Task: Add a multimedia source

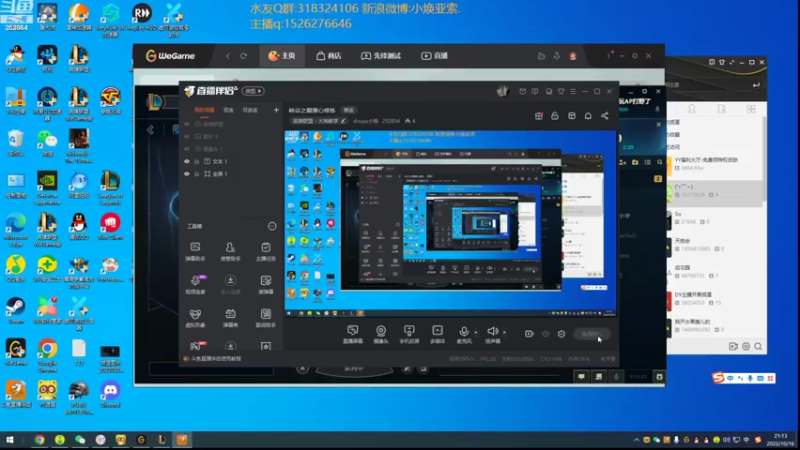Action: [x=438, y=334]
